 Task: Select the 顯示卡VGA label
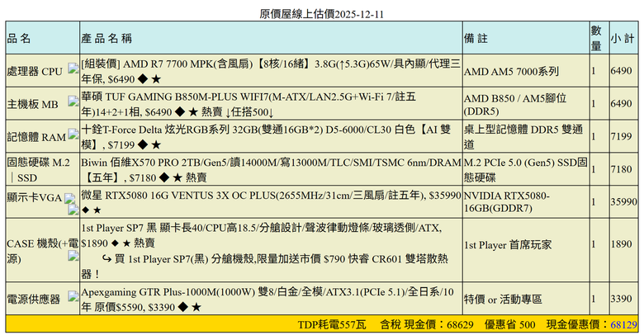click(35, 197)
